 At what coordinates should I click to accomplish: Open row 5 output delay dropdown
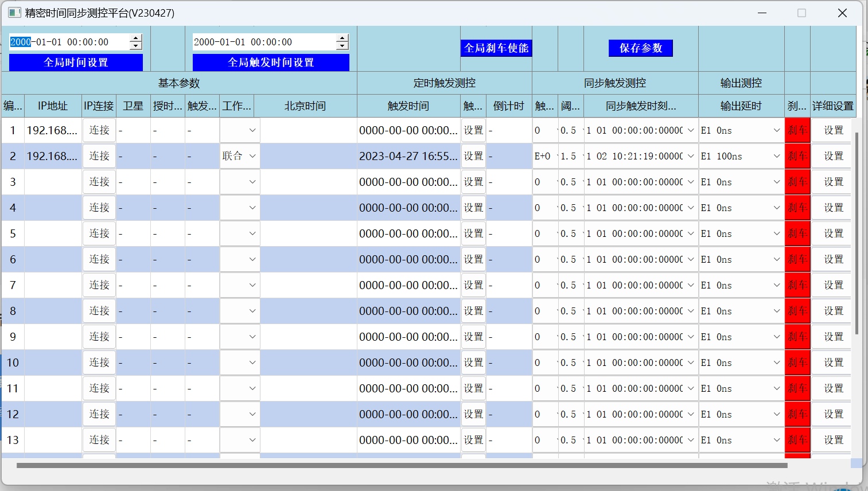741,233
